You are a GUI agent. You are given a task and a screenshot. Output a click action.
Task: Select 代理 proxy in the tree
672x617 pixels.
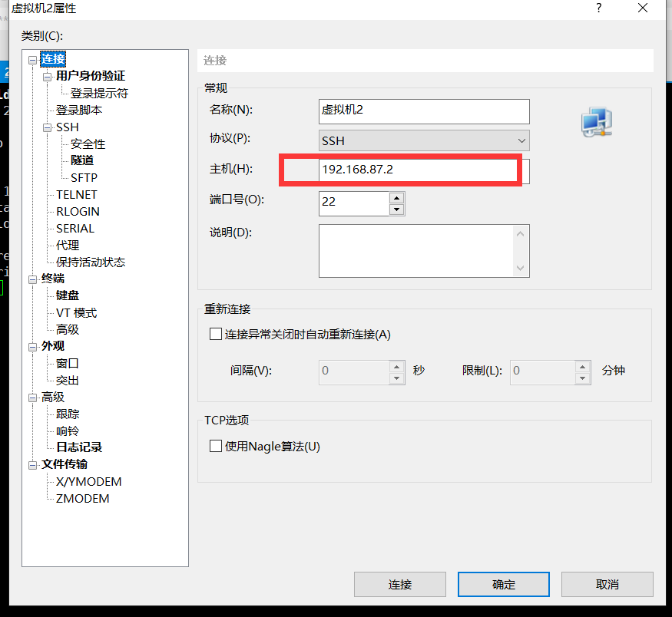point(68,246)
